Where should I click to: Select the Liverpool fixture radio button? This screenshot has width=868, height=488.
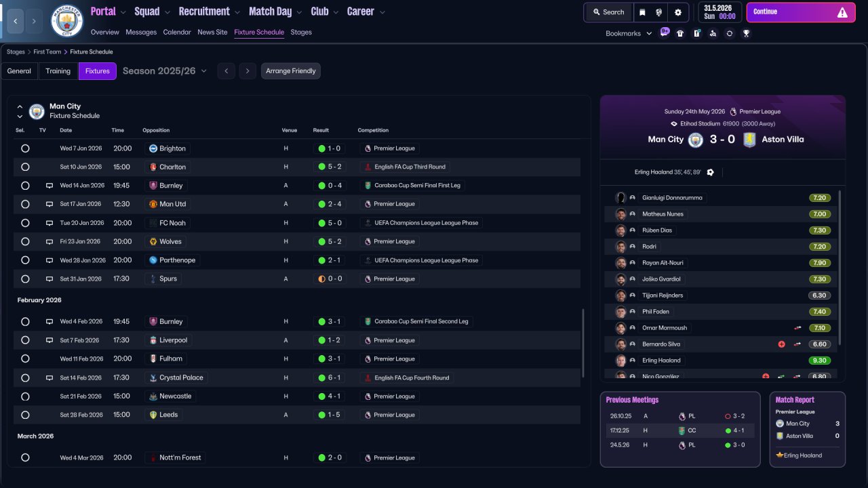pyautogui.click(x=25, y=340)
